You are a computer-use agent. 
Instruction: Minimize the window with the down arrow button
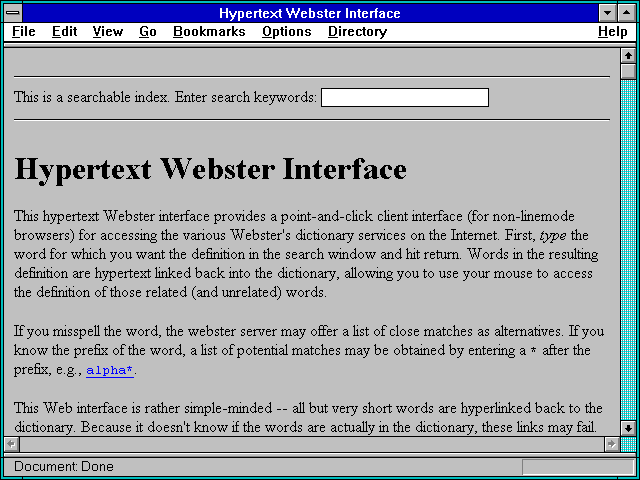[607, 13]
